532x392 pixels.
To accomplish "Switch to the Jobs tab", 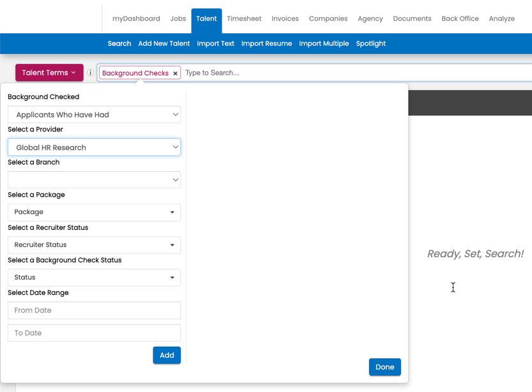I will (x=178, y=19).
